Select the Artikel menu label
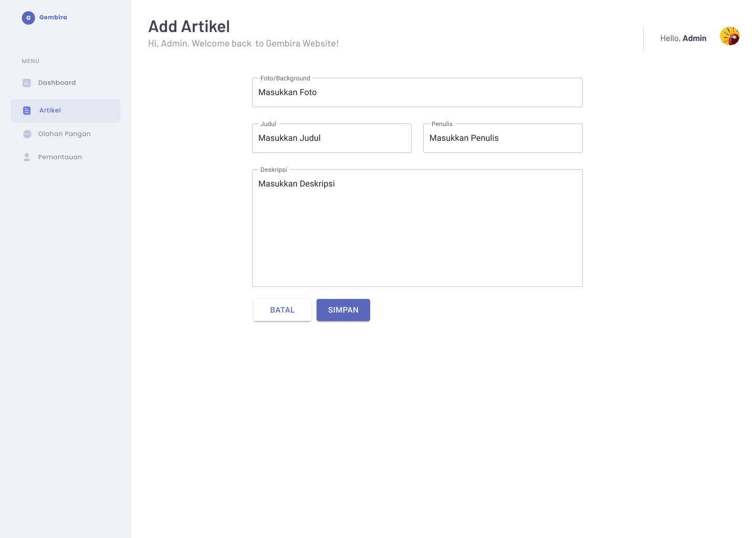Viewport: 756px width, 538px height. pyautogui.click(x=50, y=110)
